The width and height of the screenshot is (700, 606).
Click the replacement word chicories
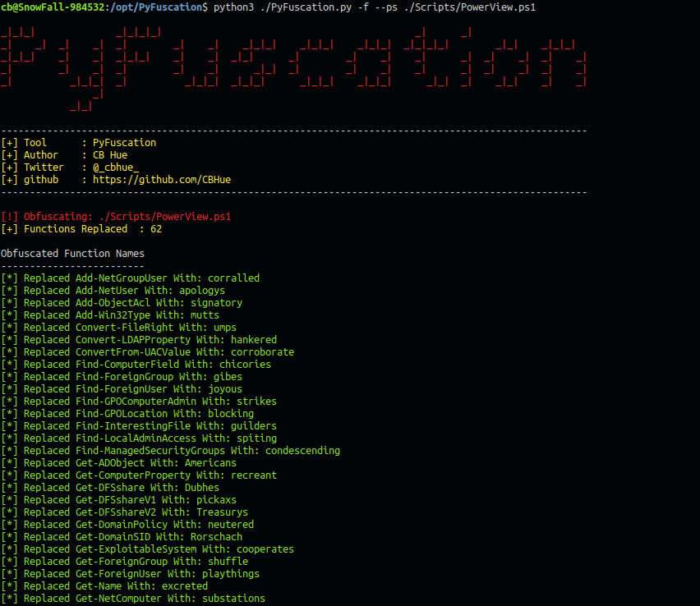coord(245,365)
